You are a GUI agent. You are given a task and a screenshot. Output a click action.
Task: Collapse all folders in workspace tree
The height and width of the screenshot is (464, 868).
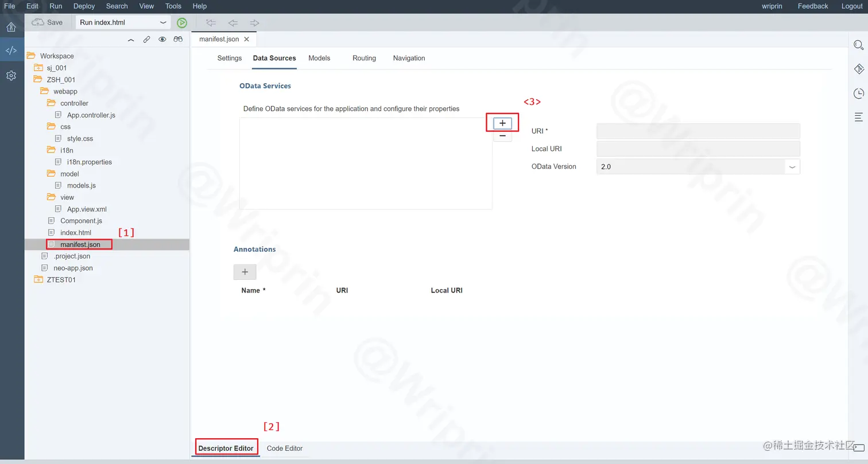[131, 40]
